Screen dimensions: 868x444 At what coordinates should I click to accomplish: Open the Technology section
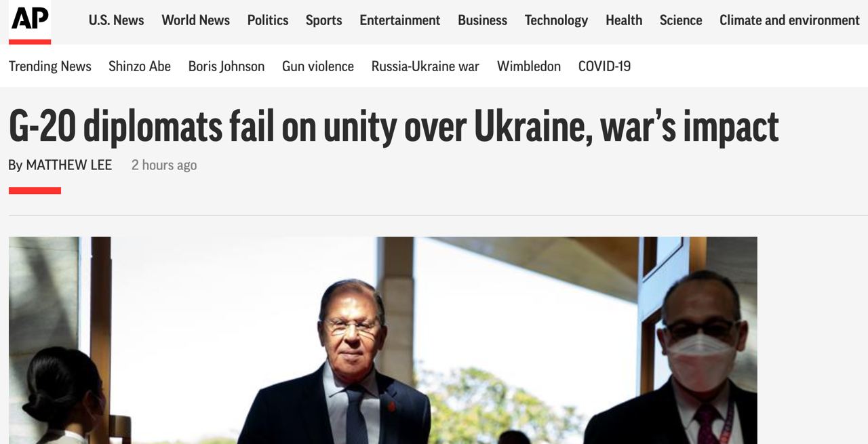pos(556,20)
